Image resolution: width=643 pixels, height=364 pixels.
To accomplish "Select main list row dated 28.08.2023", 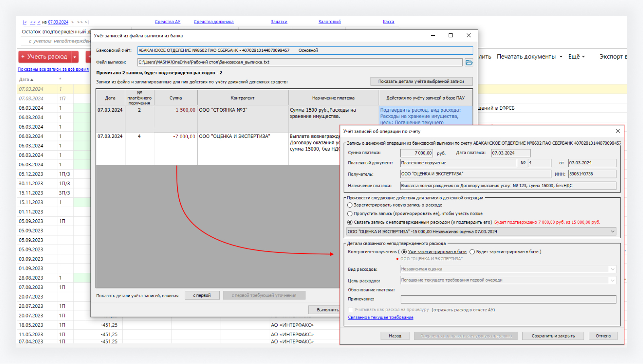I will (54, 278).
